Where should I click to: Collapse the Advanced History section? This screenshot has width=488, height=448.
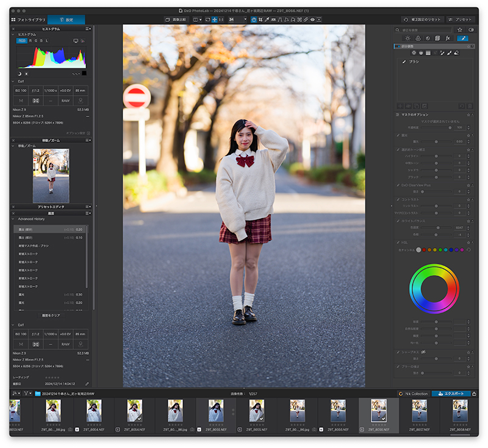[x=13, y=219]
